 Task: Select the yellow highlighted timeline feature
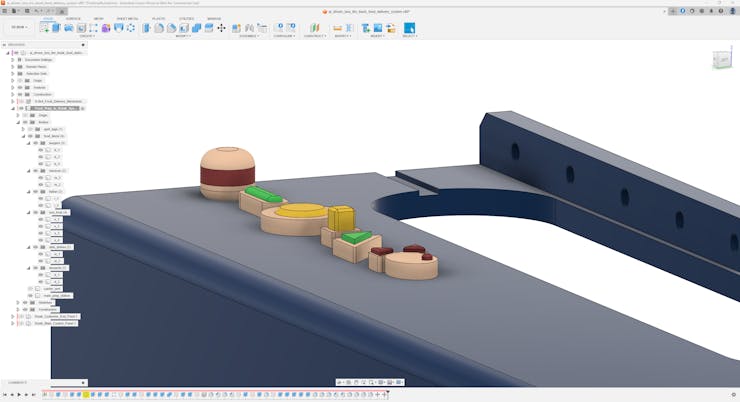[86, 394]
